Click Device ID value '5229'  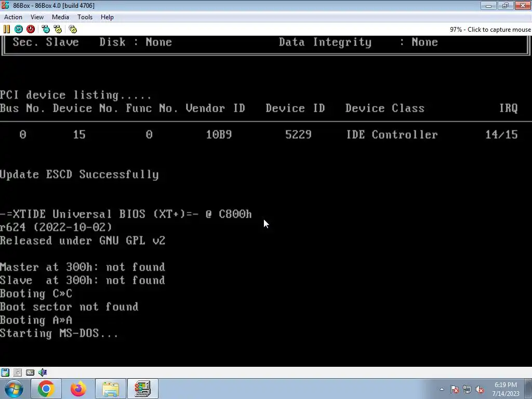pos(298,135)
